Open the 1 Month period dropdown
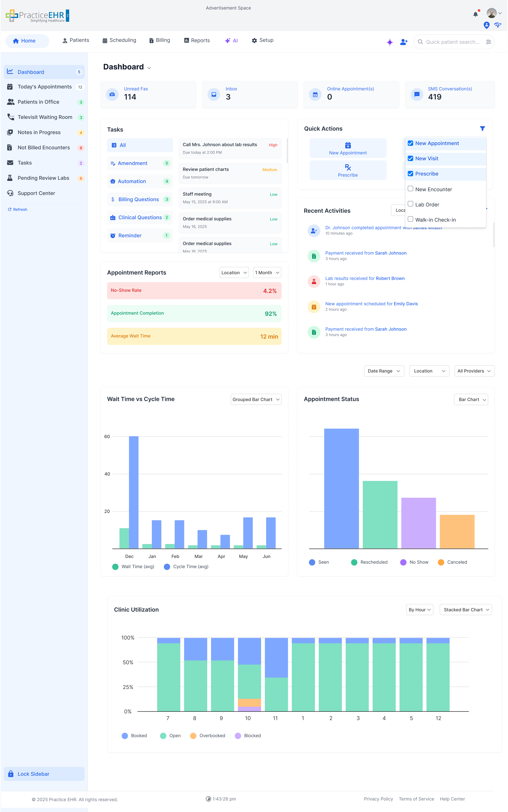The height and width of the screenshot is (812, 508). (x=267, y=273)
